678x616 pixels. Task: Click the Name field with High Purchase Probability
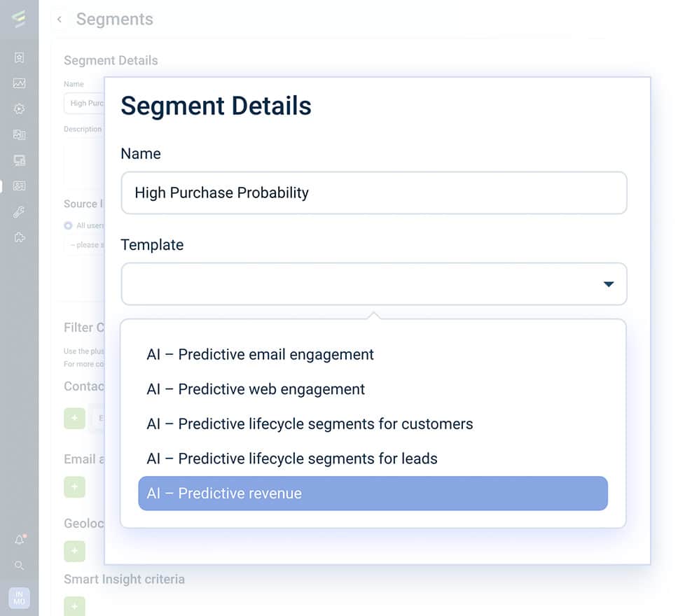point(373,192)
